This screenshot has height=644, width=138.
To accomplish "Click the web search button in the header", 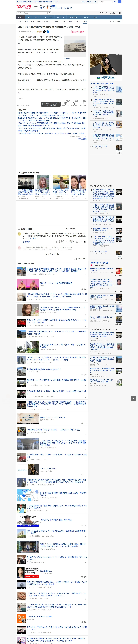I will pyautogui.click(x=120, y=2).
